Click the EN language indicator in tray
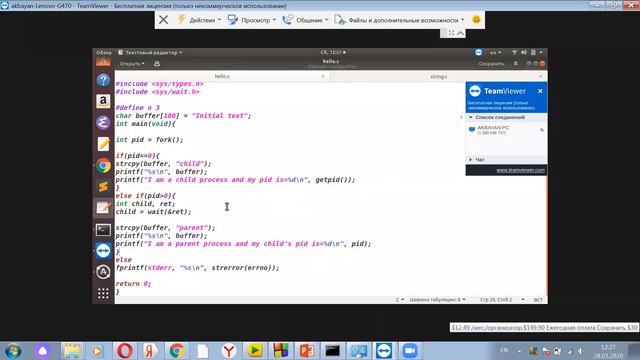Screen dimensions: 640x360 (x=504, y=350)
